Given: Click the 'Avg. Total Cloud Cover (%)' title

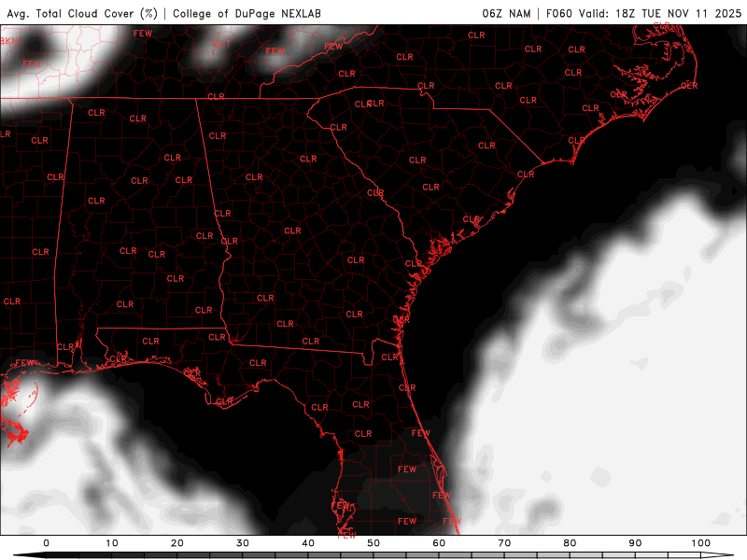Looking at the screenshot, I should pos(82,13).
